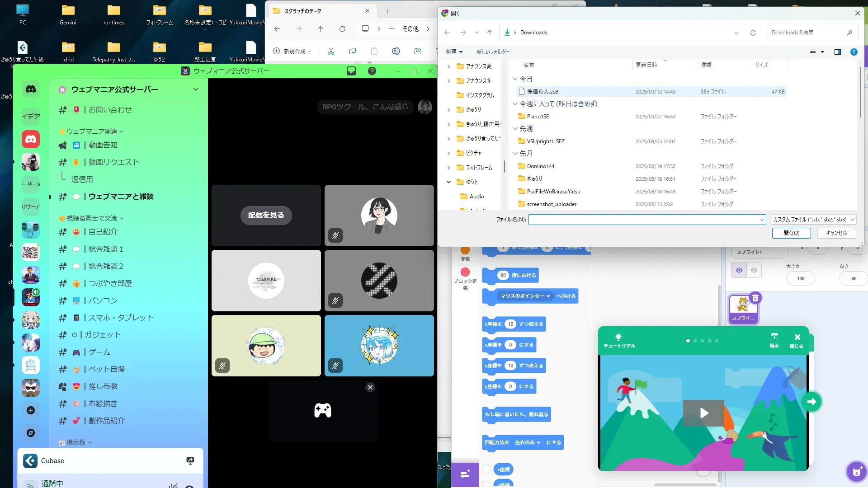Collapse the 今日 group in file list

coord(515,79)
